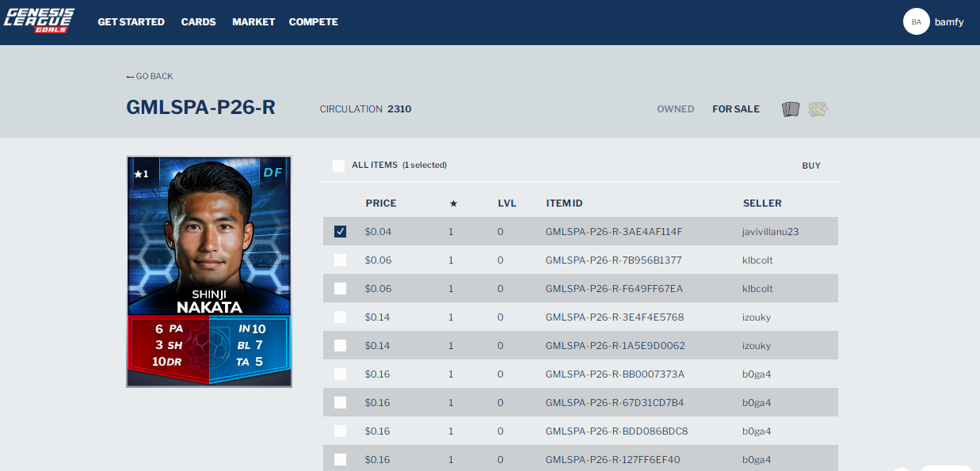Open the MARKET menu
The width and height of the screenshot is (980, 471).
(x=254, y=22)
